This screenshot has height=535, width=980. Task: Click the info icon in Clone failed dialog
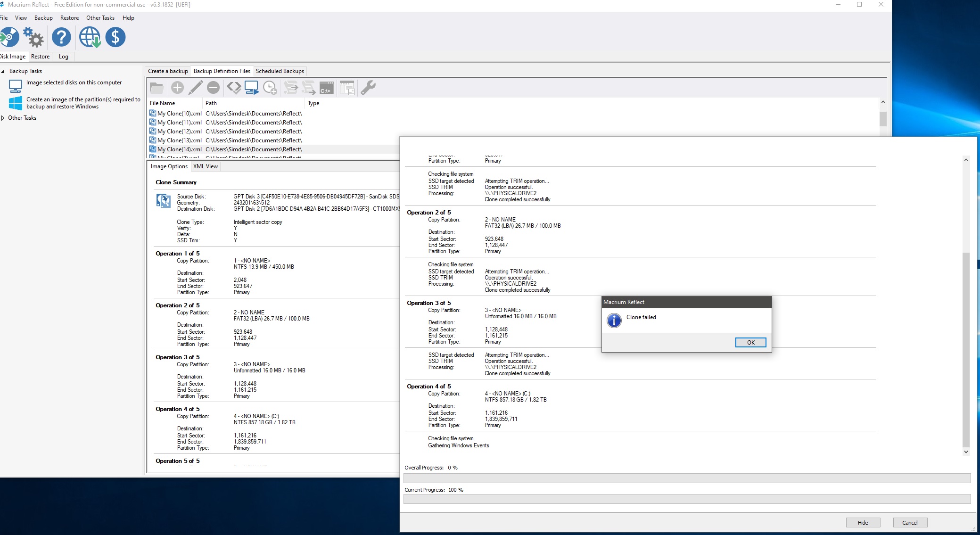(x=614, y=321)
